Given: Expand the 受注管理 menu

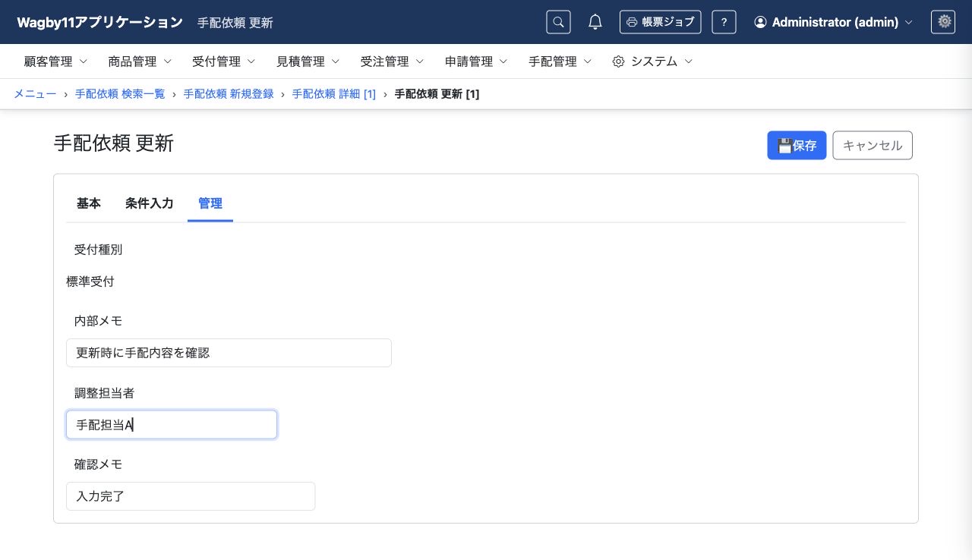Looking at the screenshot, I should click(392, 61).
